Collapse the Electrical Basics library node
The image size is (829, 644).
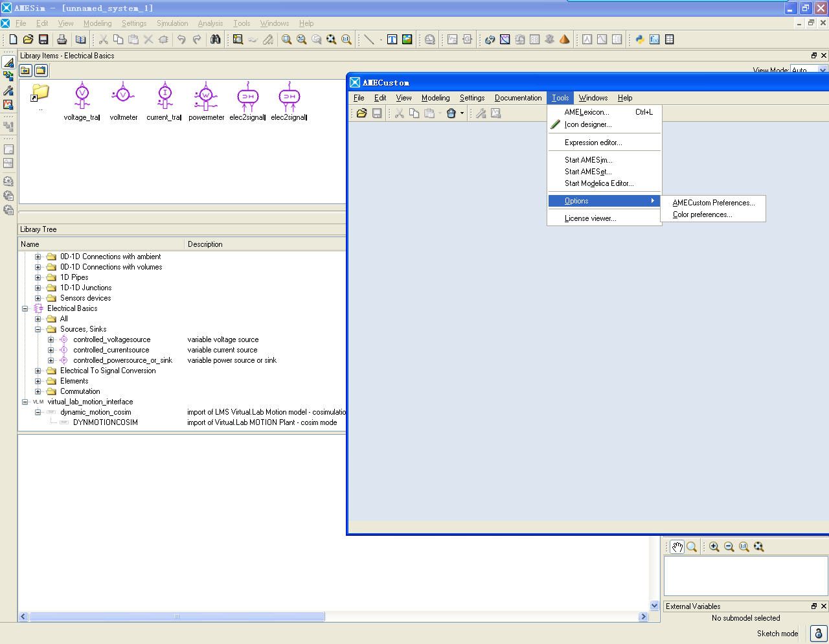pos(25,308)
